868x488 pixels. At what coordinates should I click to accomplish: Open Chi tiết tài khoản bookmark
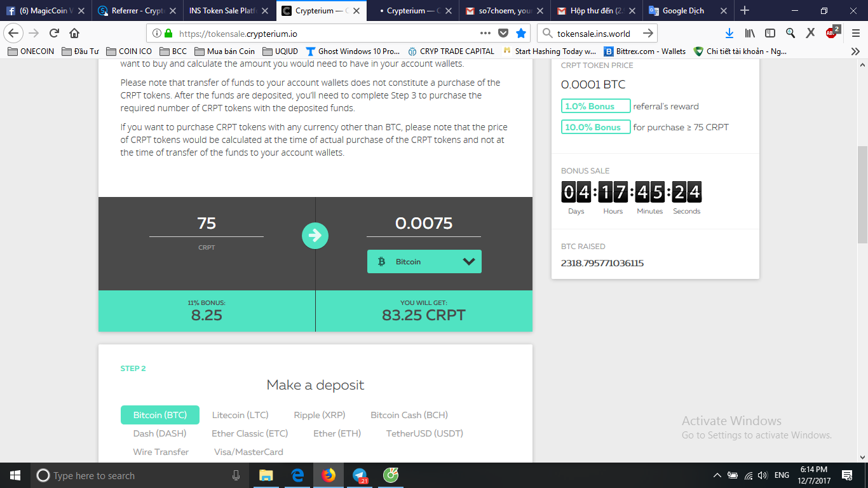point(741,51)
